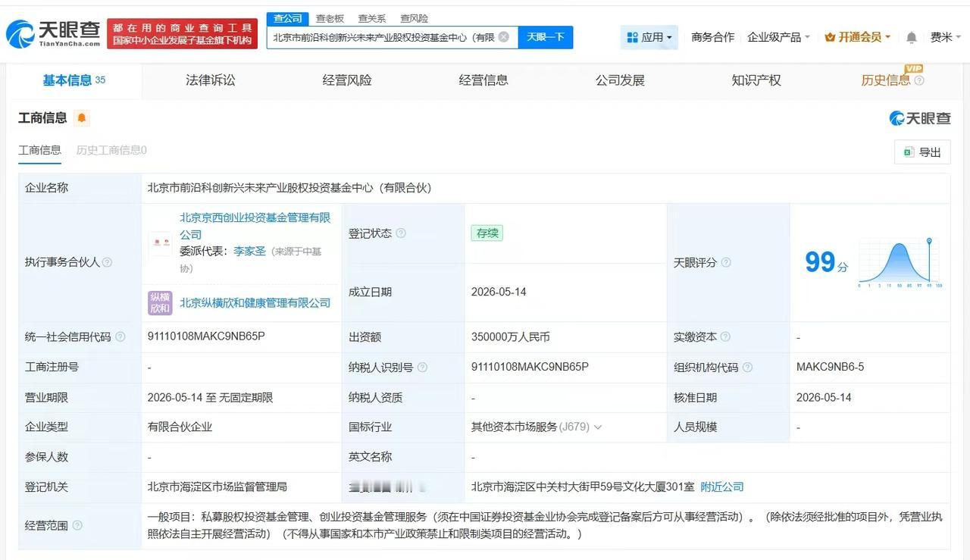This screenshot has width=970, height=560.
Task: Open the 经营信息 tab
Action: tap(483, 80)
